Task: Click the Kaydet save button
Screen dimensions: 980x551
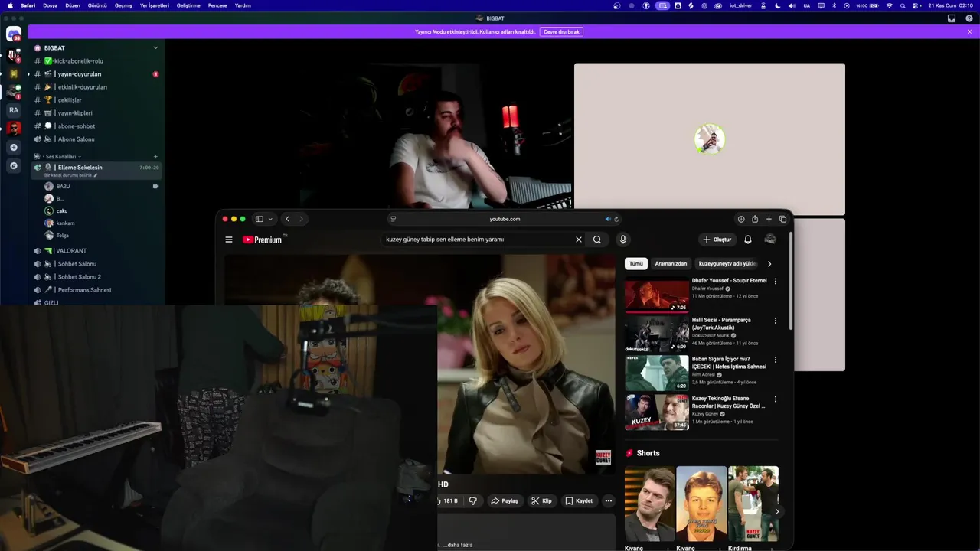Action: click(579, 500)
